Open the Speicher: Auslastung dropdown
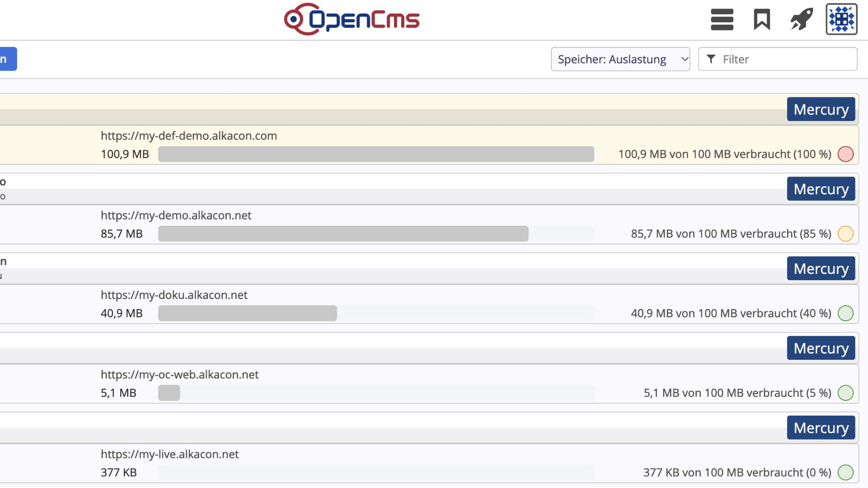Screen dimensions: 868x488 [x=620, y=59]
